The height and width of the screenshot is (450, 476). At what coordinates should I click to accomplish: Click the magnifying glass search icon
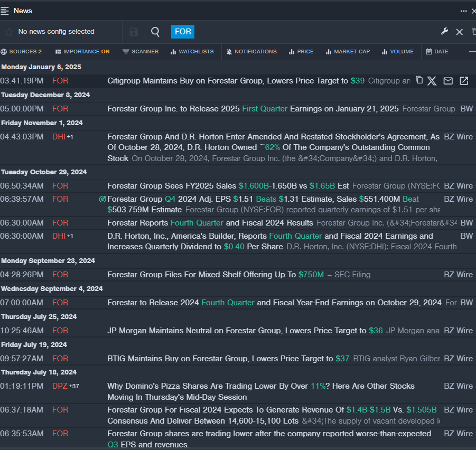[155, 32]
